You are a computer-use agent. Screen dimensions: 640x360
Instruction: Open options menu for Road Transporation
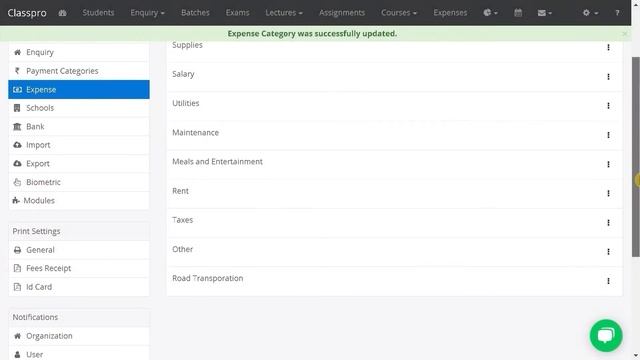click(x=608, y=281)
